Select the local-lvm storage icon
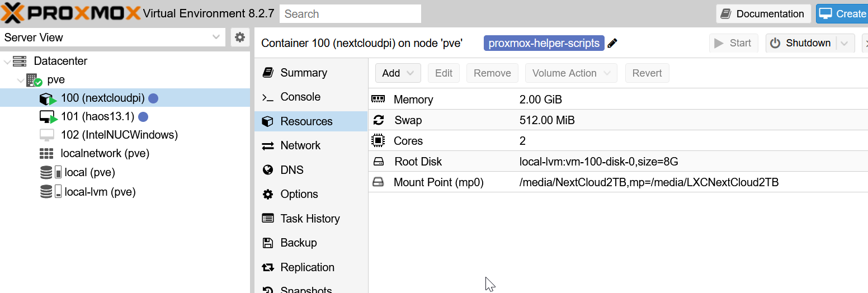This screenshot has width=868, height=293. [46, 192]
